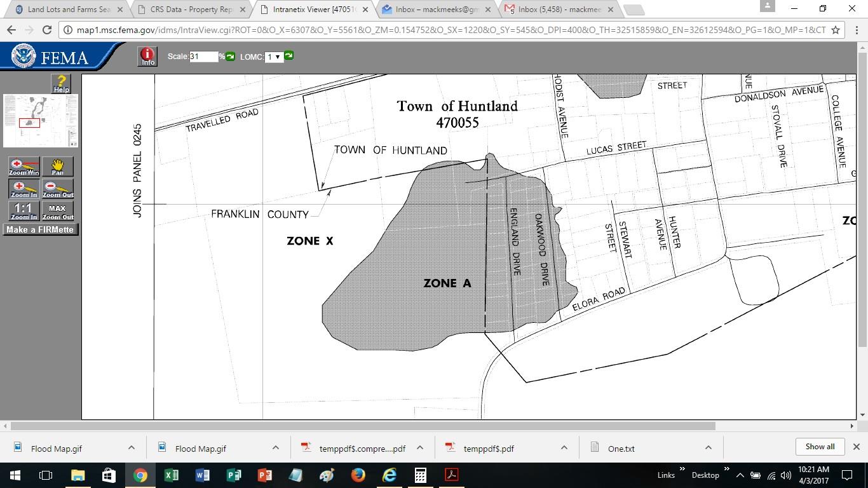
Task: Select the Zoom Out tool
Action: 58,189
